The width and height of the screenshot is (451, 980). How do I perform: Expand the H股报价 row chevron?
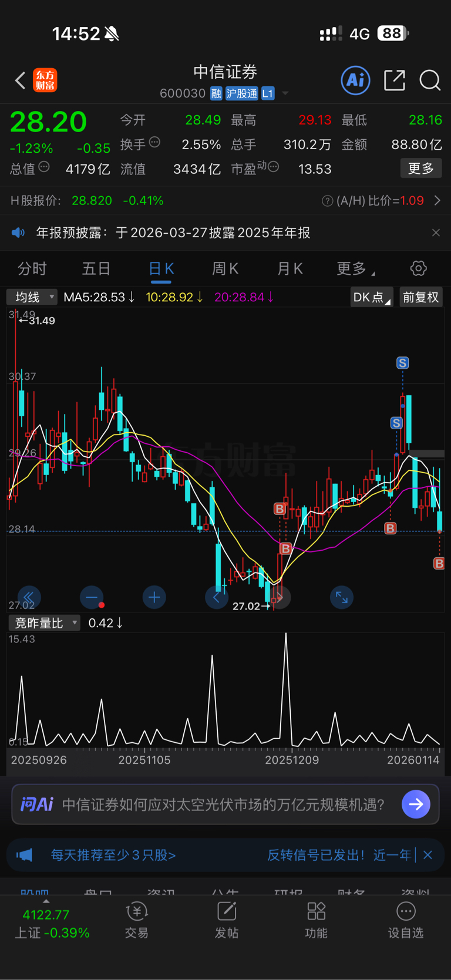click(437, 201)
